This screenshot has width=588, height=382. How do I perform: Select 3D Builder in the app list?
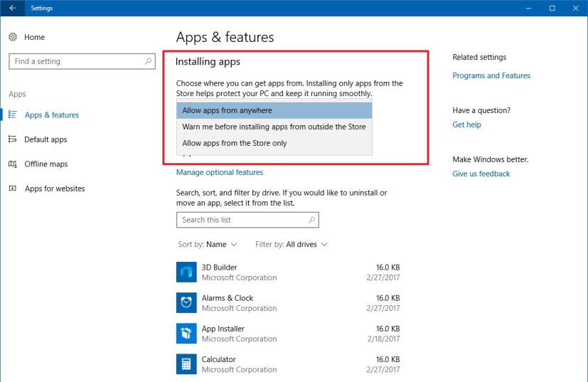point(288,272)
